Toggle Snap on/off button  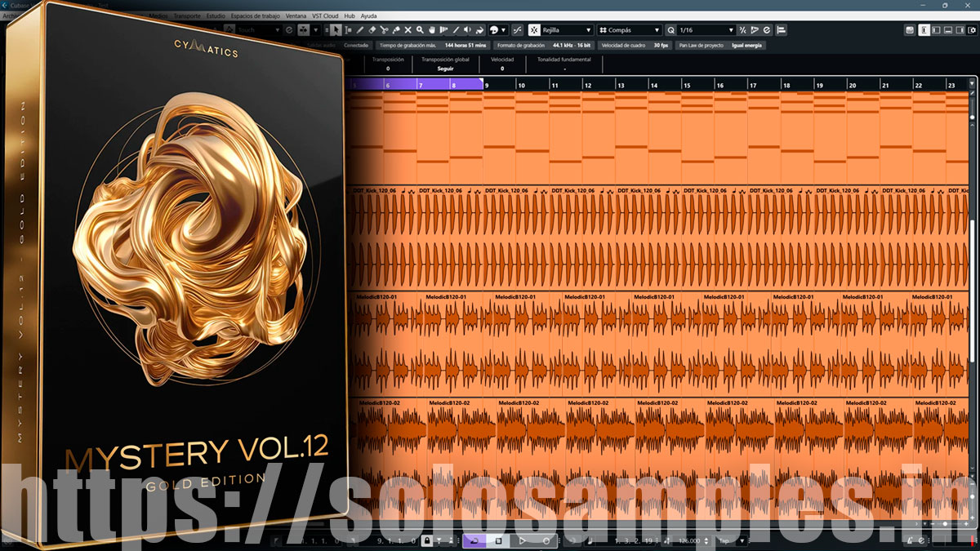click(534, 29)
